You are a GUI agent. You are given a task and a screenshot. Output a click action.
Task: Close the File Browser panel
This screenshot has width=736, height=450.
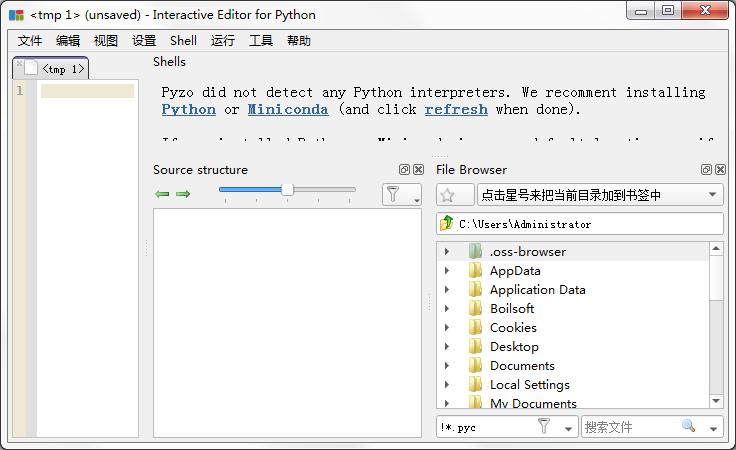click(x=720, y=170)
